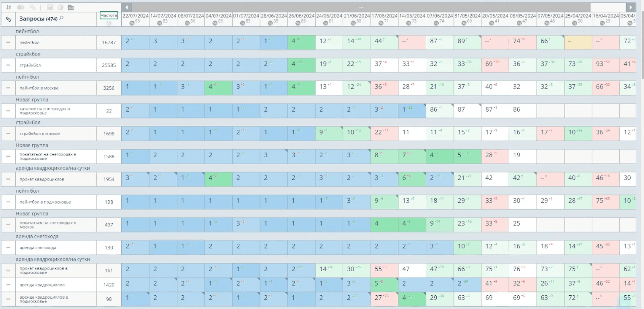Click the sort arrows icon in the toolbar
This screenshot has width=644, height=309.
point(8,7)
